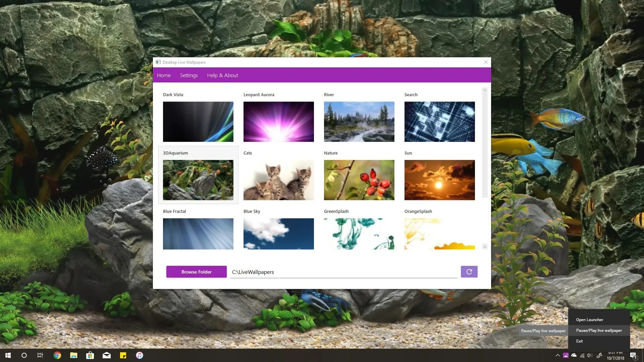Viewport: 644px width, 362px height.
Task: Select the River wallpaper thumbnail
Action: coord(359,122)
